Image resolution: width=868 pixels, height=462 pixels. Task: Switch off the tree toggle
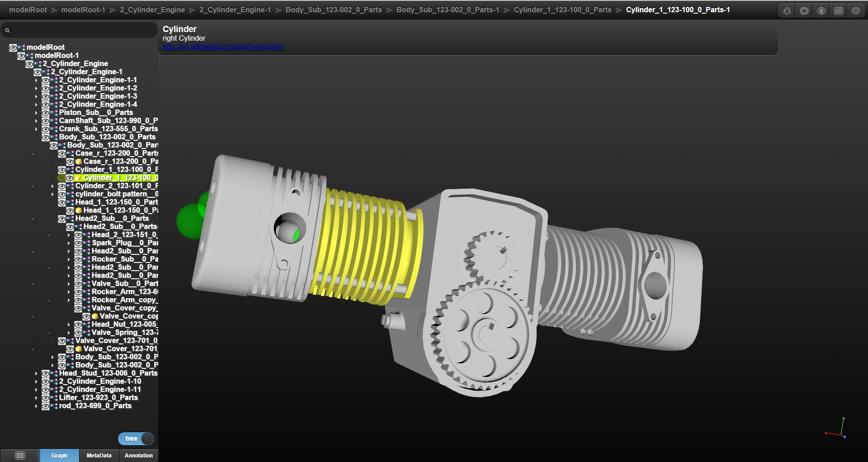(136, 438)
